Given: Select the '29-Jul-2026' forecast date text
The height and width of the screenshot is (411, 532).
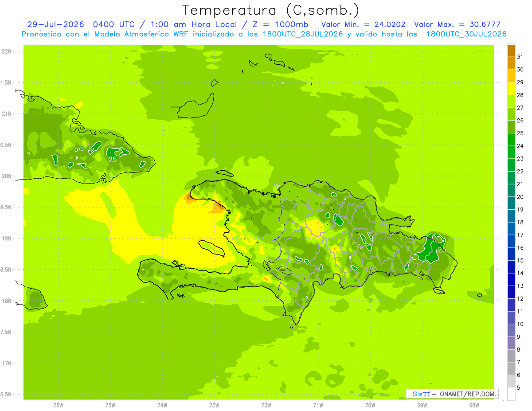Looking at the screenshot, I should (x=55, y=24).
